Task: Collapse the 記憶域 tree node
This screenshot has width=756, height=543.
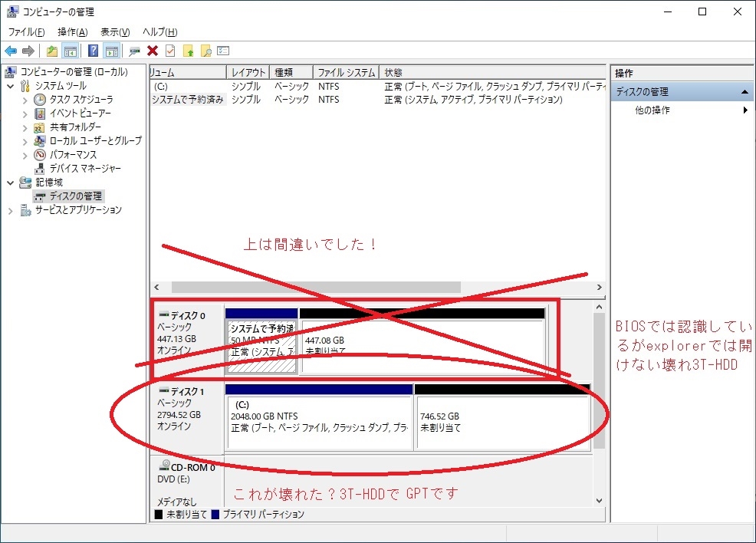Action: click(x=10, y=183)
